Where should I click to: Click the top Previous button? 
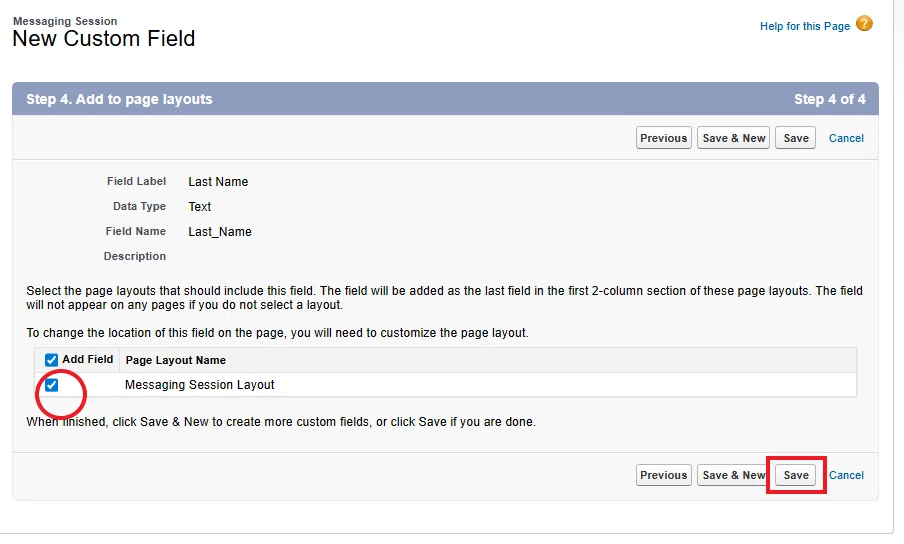click(x=664, y=138)
